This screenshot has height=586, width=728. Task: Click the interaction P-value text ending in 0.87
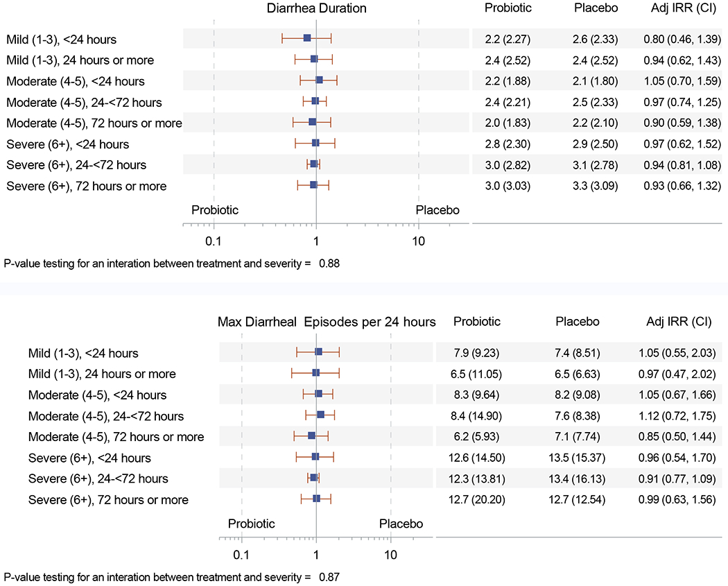tap(171, 577)
